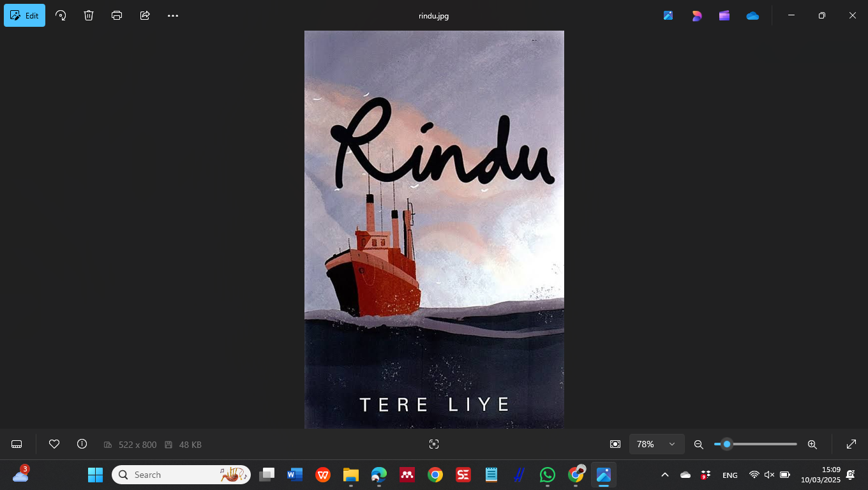Open notifications bell with do-not-disturb
This screenshot has height=490, width=868.
pyautogui.click(x=851, y=475)
